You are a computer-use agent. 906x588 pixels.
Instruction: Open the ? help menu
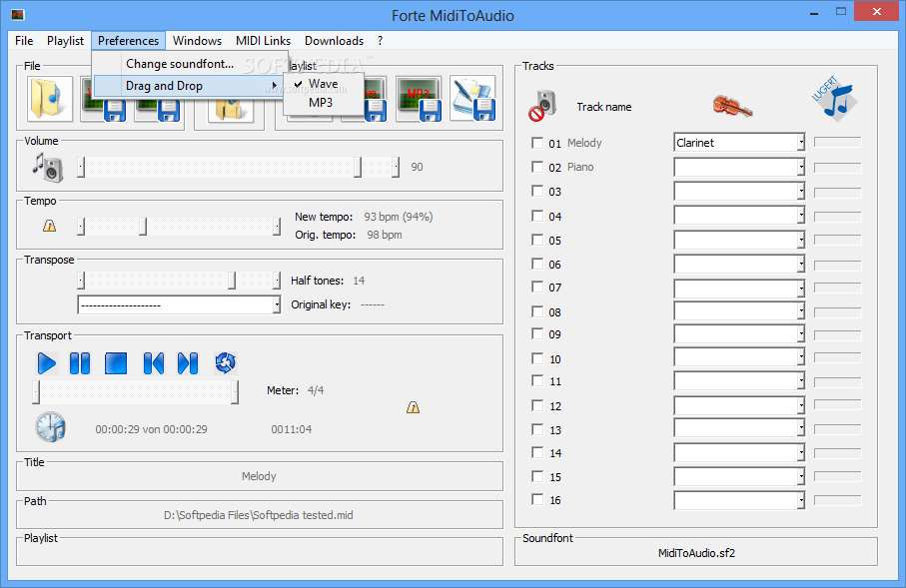(380, 41)
